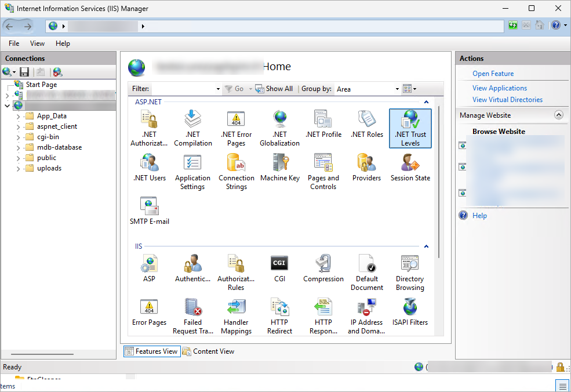Open the Help menu
The image size is (571, 392).
click(63, 43)
